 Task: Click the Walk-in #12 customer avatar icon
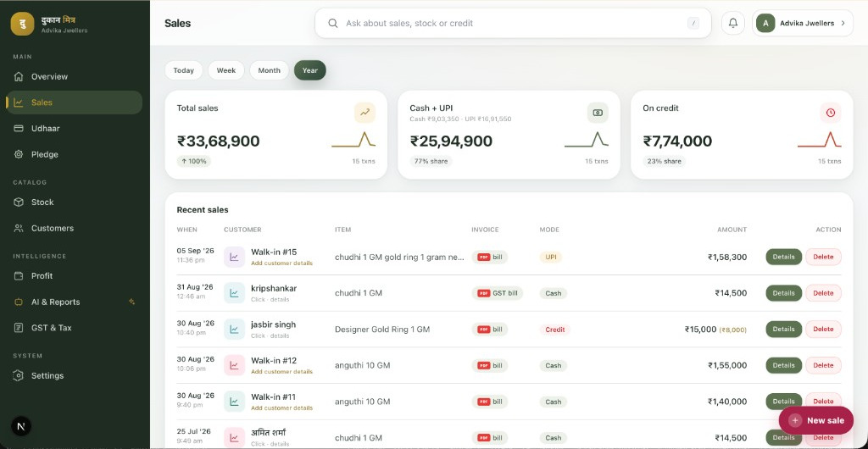pos(234,365)
